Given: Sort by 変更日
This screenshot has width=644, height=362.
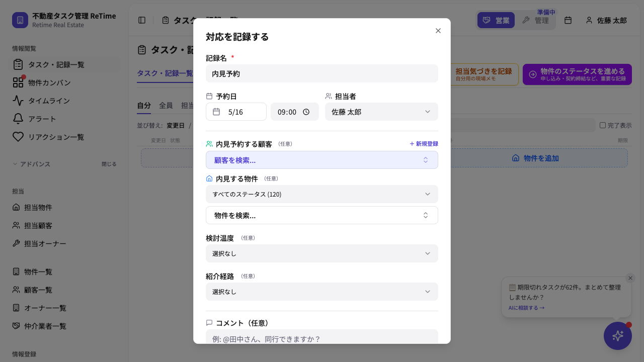Looking at the screenshot, I should tap(176, 125).
